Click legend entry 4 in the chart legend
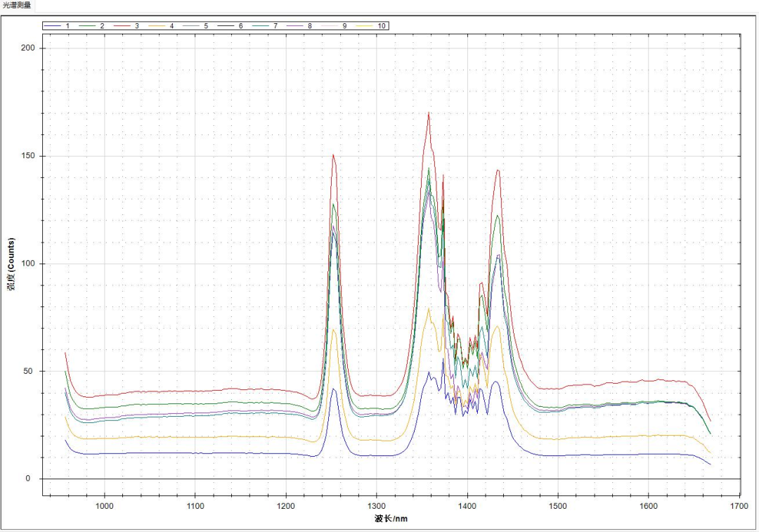Viewport: 759px width, 532px height. (x=162, y=26)
